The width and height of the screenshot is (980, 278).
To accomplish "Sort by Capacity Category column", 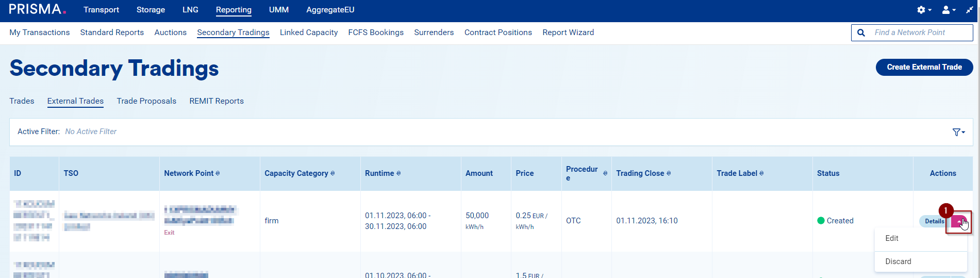I will (333, 173).
